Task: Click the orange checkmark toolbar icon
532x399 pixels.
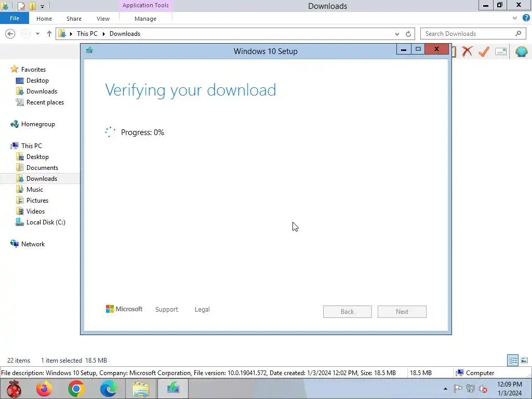Action: tap(484, 51)
